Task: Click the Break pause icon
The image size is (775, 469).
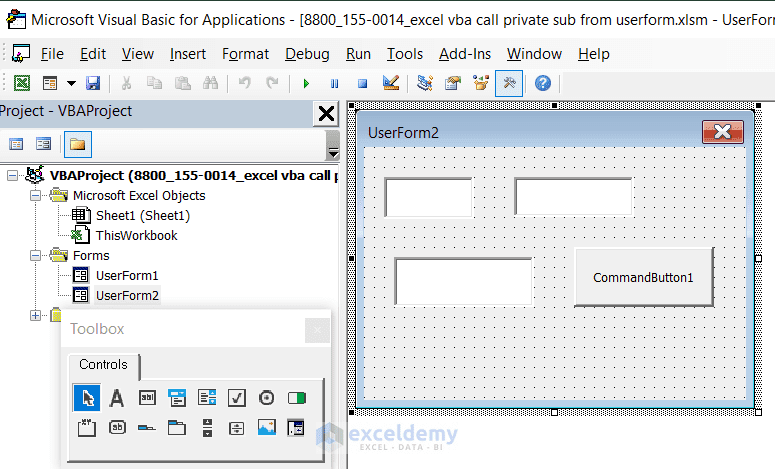Action: click(x=335, y=84)
